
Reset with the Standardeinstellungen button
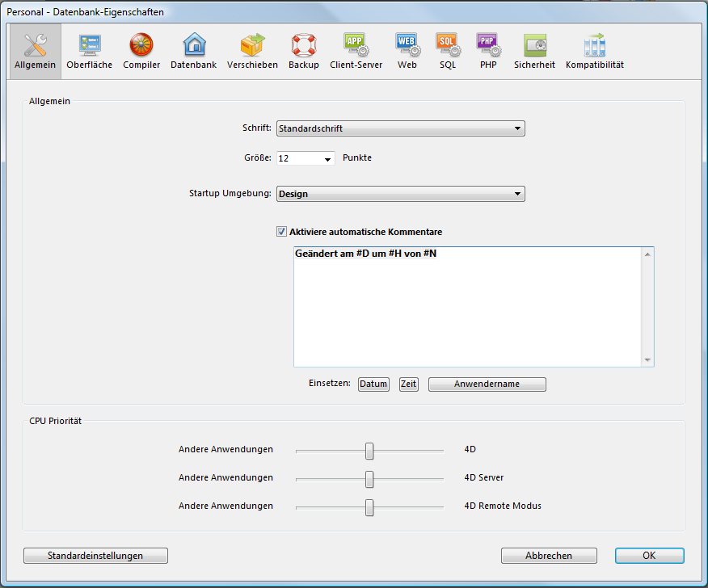[x=95, y=556]
